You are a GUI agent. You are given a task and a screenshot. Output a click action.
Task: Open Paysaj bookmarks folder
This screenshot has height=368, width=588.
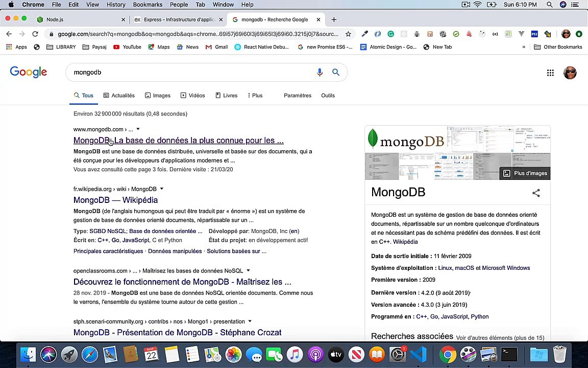[94, 47]
